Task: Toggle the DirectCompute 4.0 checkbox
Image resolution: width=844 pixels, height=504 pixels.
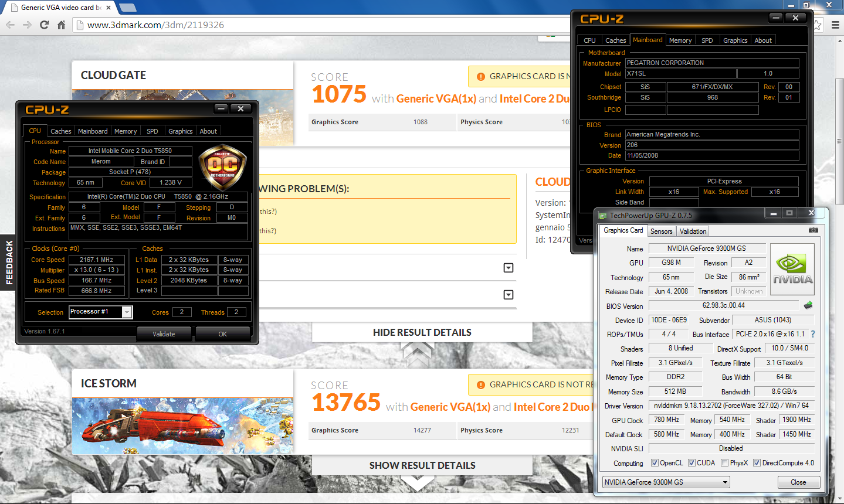Action: [x=757, y=463]
